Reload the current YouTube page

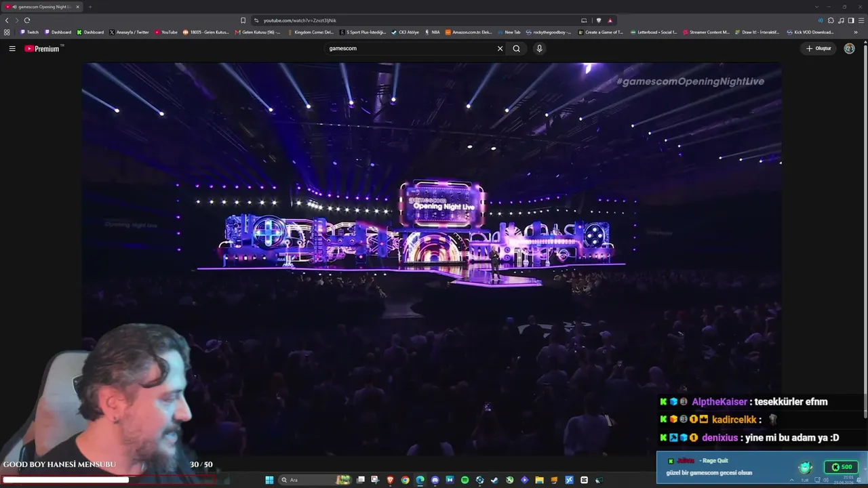coord(27,20)
